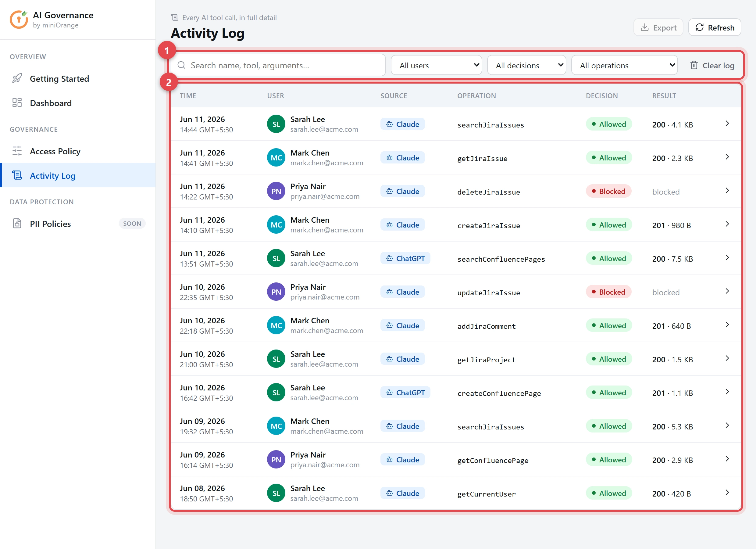Open Access Policy in the sidebar
Image resolution: width=756 pixels, height=549 pixels.
click(78, 151)
